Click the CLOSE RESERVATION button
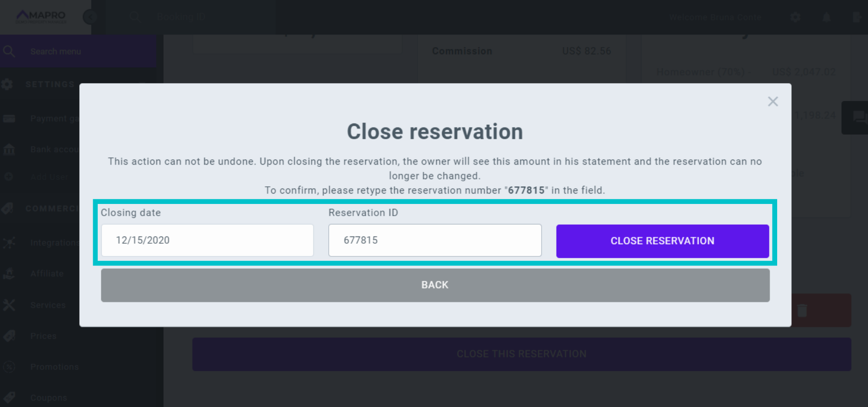868x407 pixels. (x=662, y=241)
